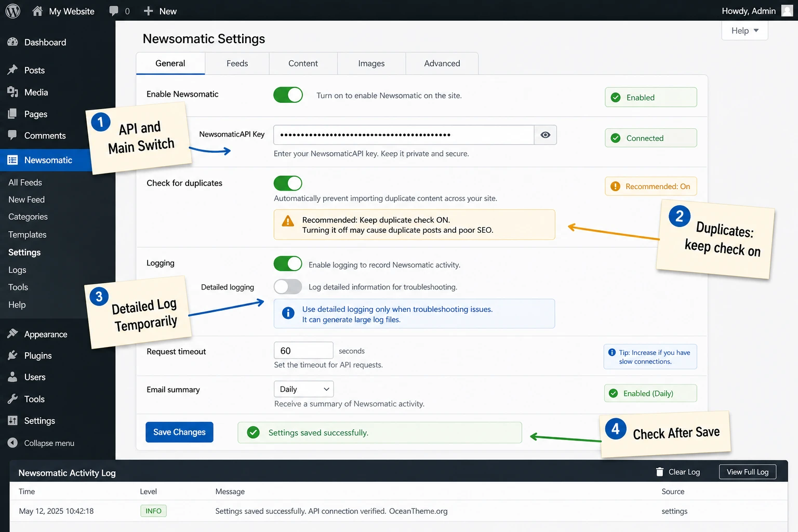This screenshot has height=532, width=798.
Task: Open the Images tab
Action: (371, 63)
